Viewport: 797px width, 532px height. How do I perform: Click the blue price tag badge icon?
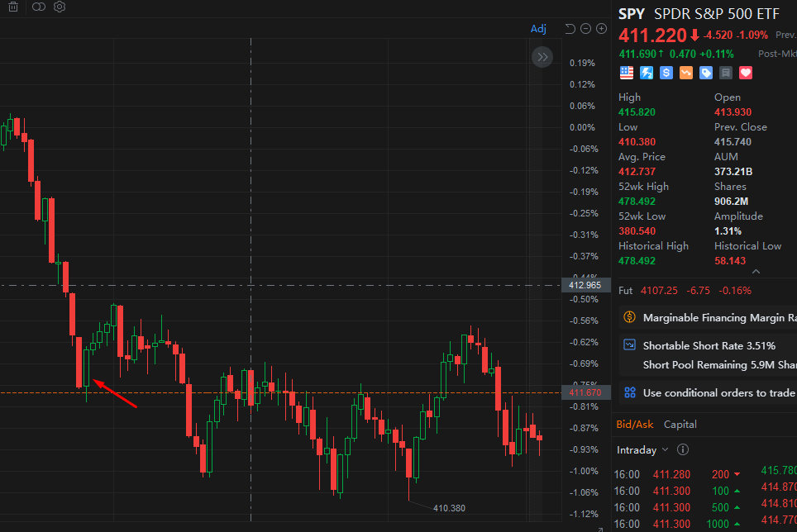(x=706, y=73)
